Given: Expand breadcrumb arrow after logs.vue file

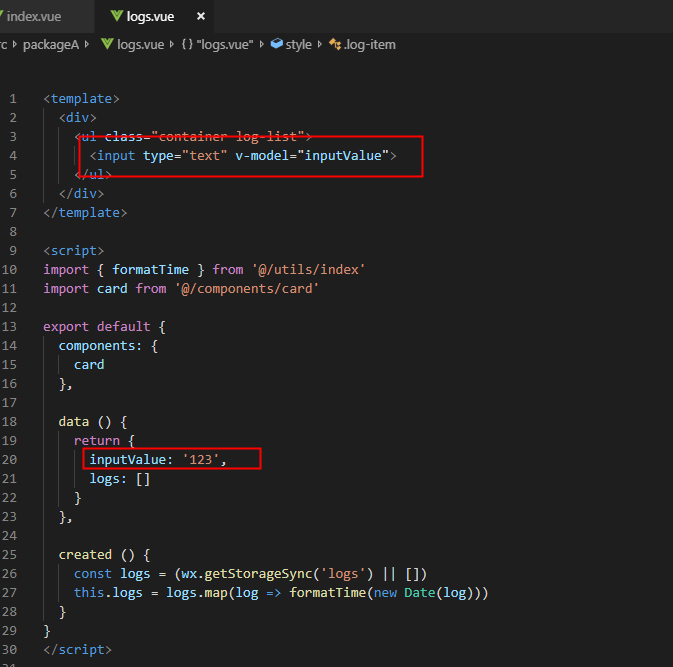Looking at the screenshot, I should (x=172, y=44).
